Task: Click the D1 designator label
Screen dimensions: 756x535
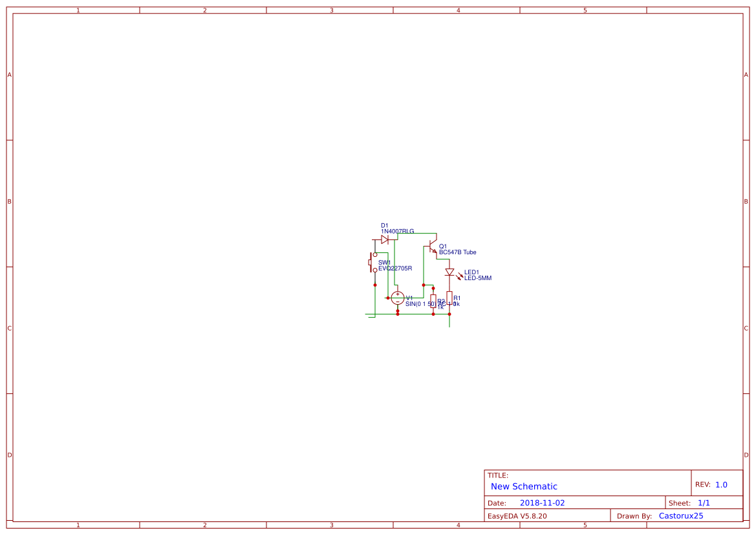Action: (x=384, y=226)
